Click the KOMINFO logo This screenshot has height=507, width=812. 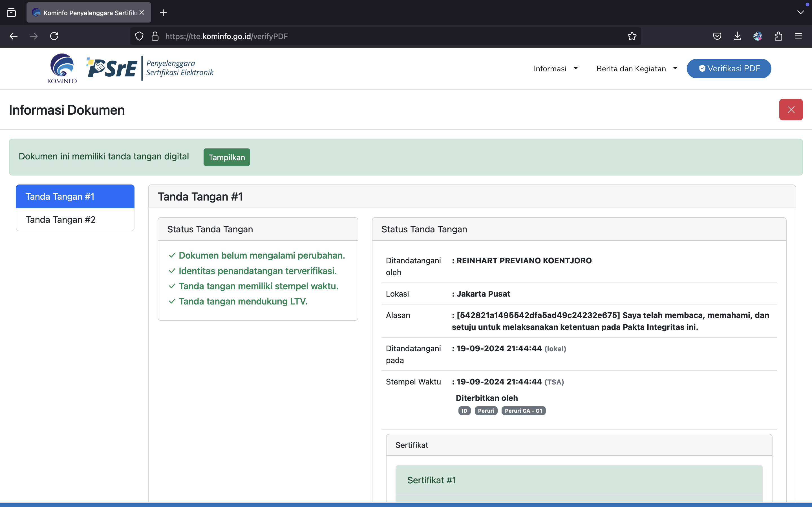62,69
